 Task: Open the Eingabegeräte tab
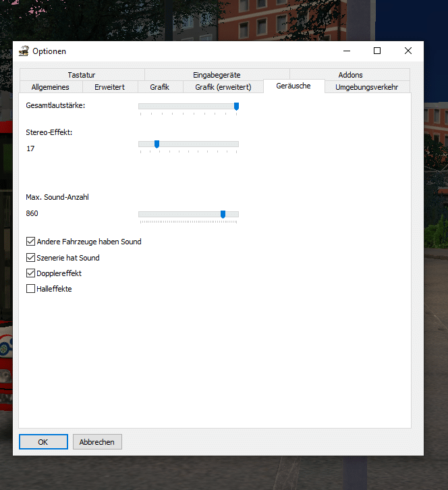click(217, 75)
